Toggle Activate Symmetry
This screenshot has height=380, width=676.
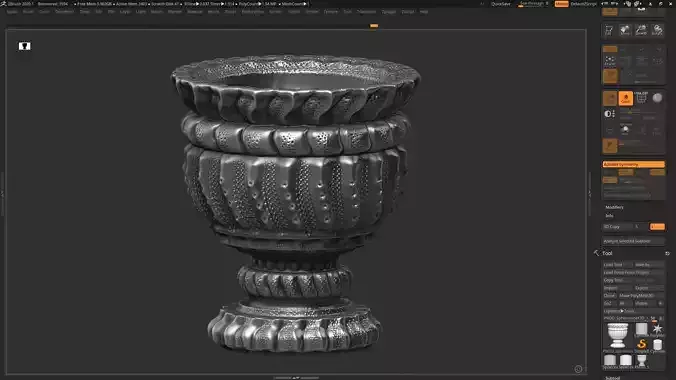(633, 164)
